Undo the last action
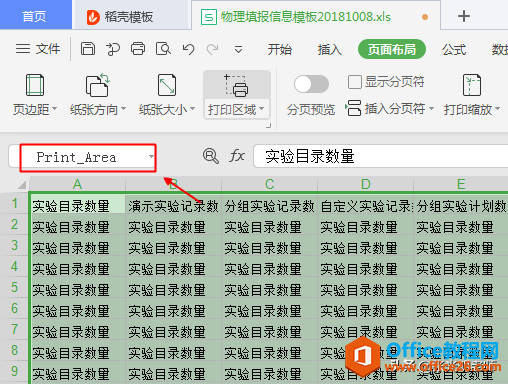 pos(188,49)
